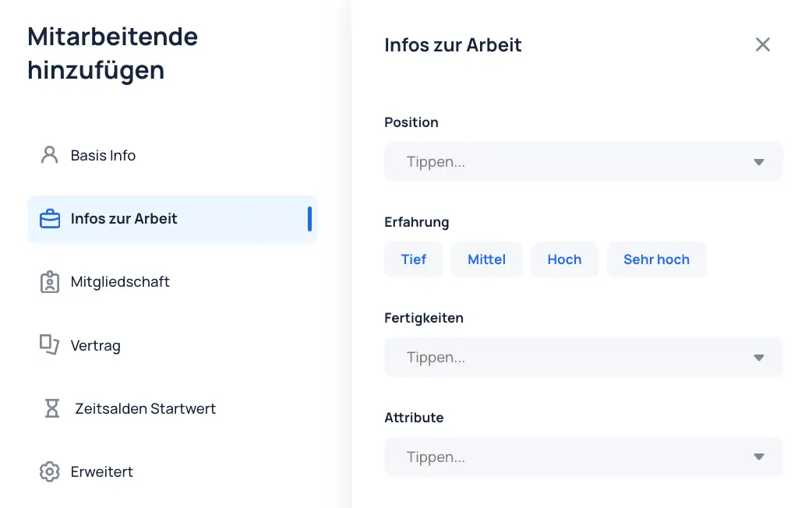Click the Basis Info person icon

(50, 155)
